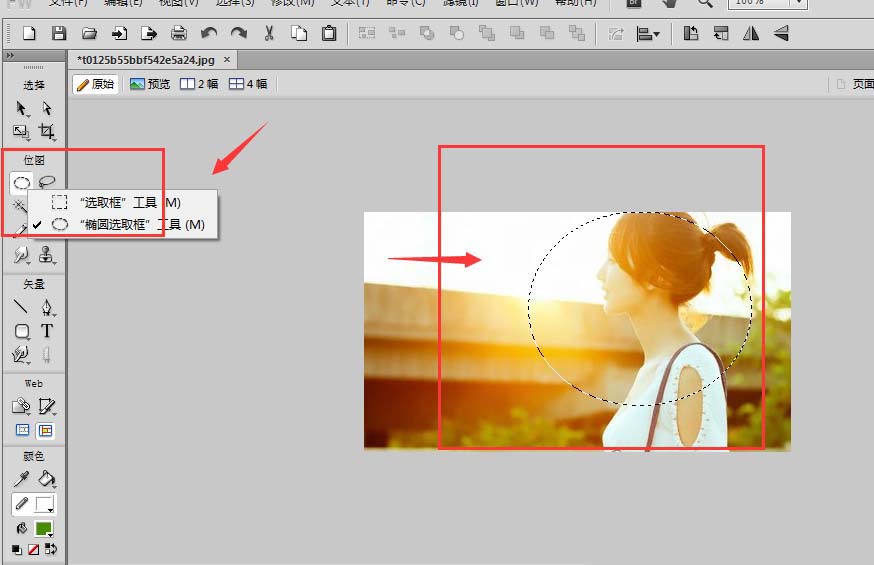874x565 pixels.
Task: Select the Slice tool
Action: pyautogui.click(x=47, y=406)
